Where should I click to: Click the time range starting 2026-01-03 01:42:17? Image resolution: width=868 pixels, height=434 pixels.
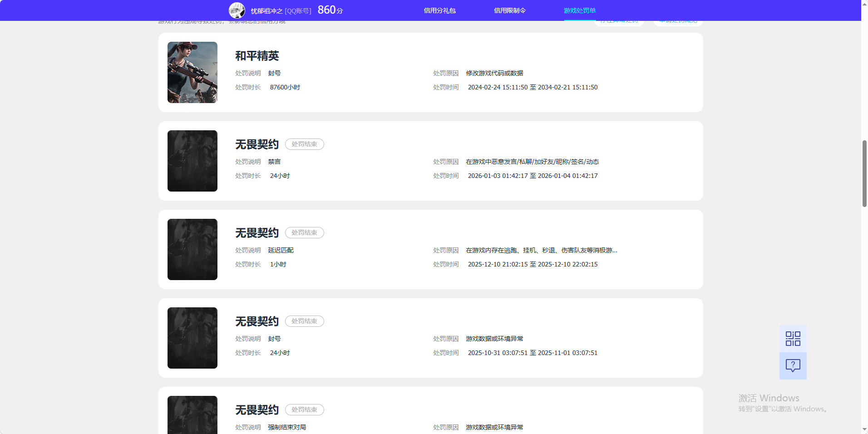(533, 176)
